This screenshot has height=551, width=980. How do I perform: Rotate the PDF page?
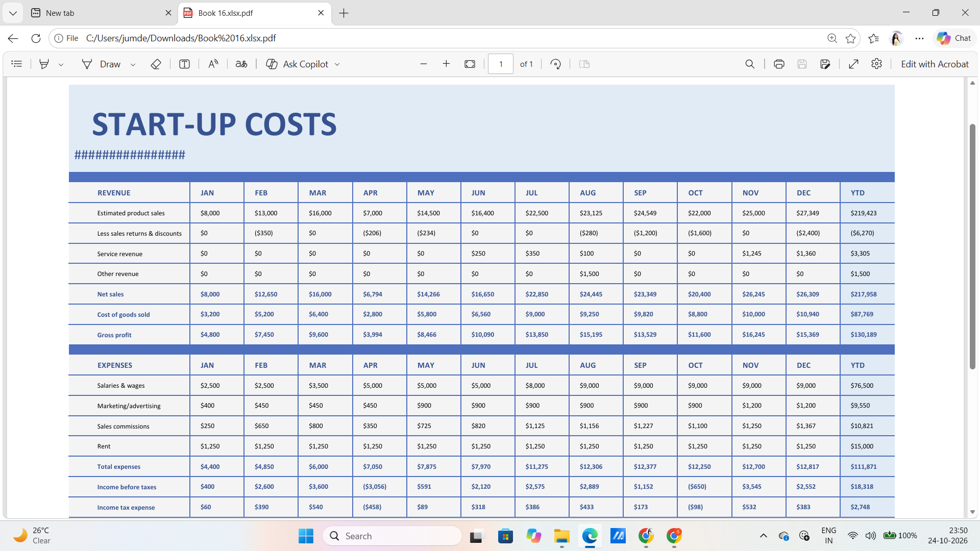(x=556, y=64)
